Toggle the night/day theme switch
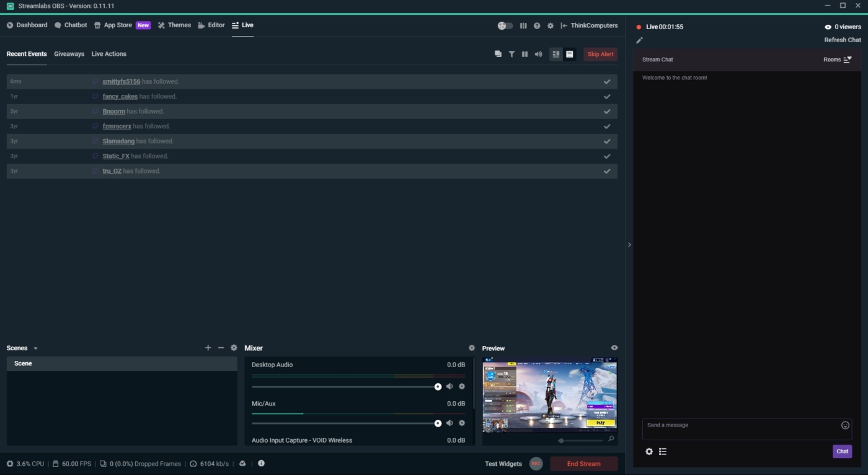 505,25
